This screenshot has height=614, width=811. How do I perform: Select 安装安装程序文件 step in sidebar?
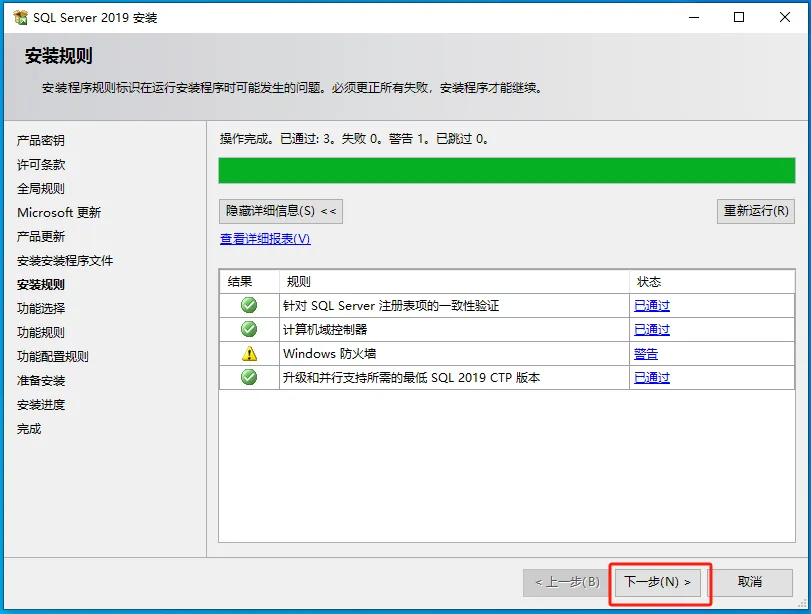(65, 261)
